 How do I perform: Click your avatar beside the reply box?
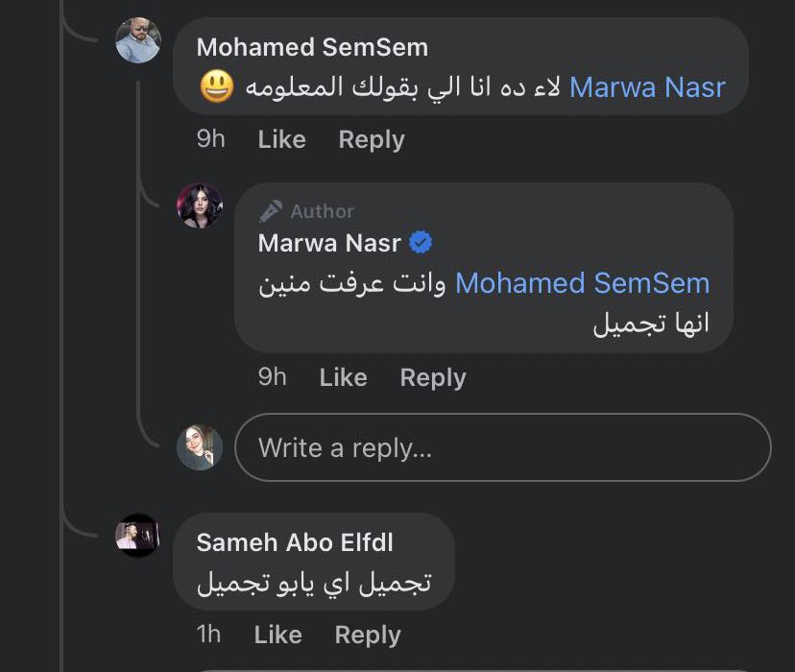(x=200, y=447)
